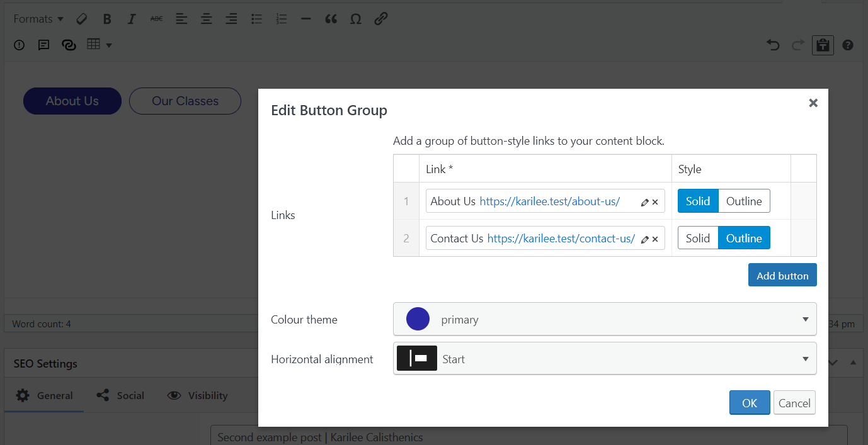
Task: Click the comment bubble icon
Action: 43,45
